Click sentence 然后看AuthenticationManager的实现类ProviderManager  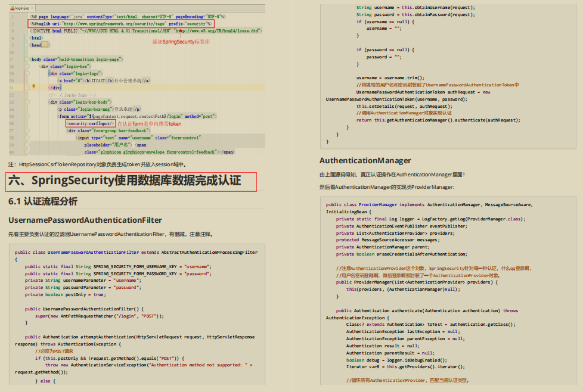point(387,187)
